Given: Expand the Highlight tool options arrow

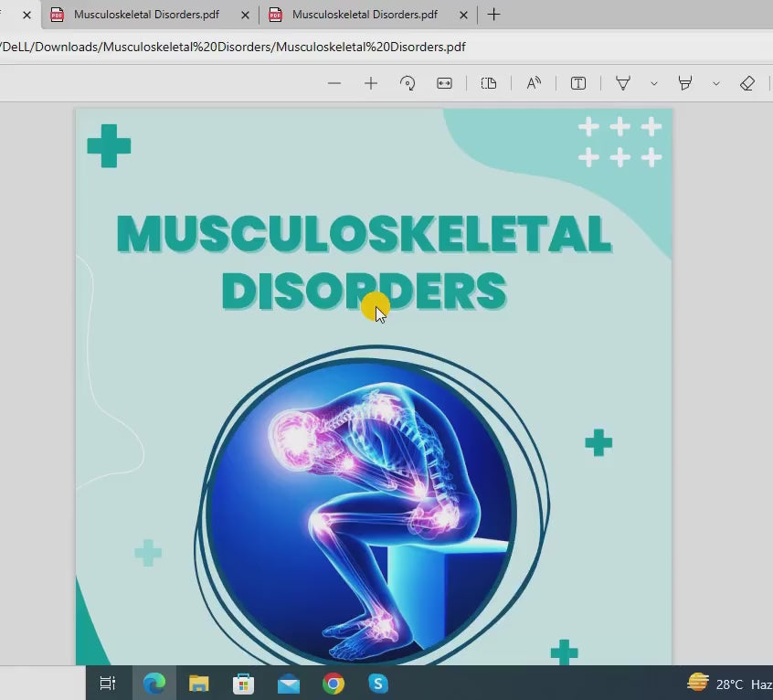Looking at the screenshot, I should pyautogui.click(x=716, y=84).
